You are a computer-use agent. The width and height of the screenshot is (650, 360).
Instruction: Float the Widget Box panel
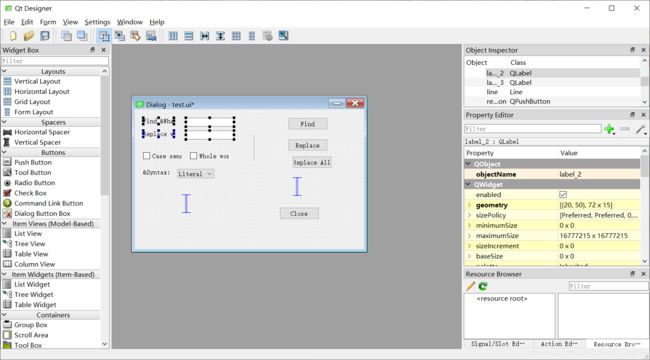[x=93, y=50]
